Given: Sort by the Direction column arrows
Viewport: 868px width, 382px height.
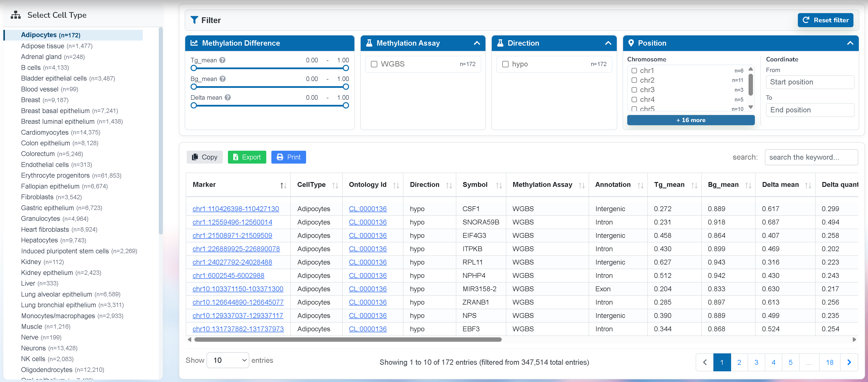Looking at the screenshot, I should point(449,185).
